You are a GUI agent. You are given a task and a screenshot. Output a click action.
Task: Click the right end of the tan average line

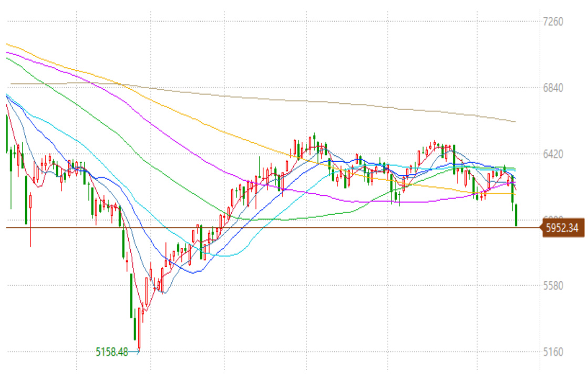(x=514, y=121)
